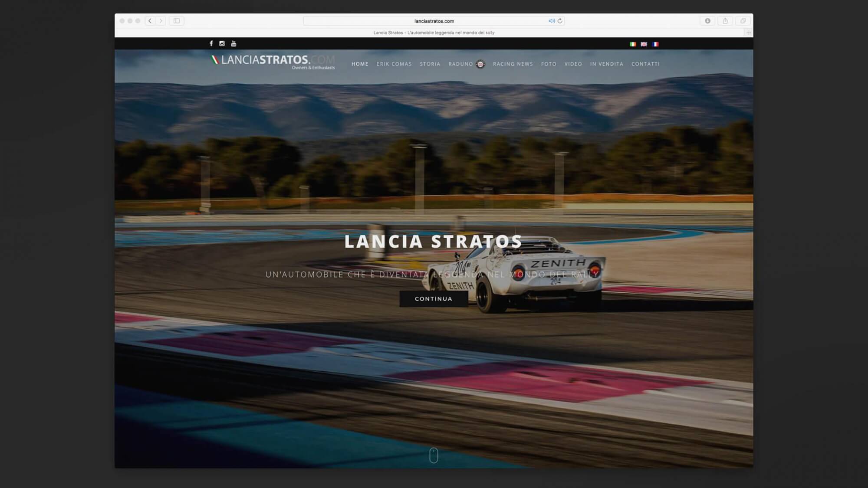Open the Home menu item
This screenshot has height=488, width=868.
[x=360, y=64]
